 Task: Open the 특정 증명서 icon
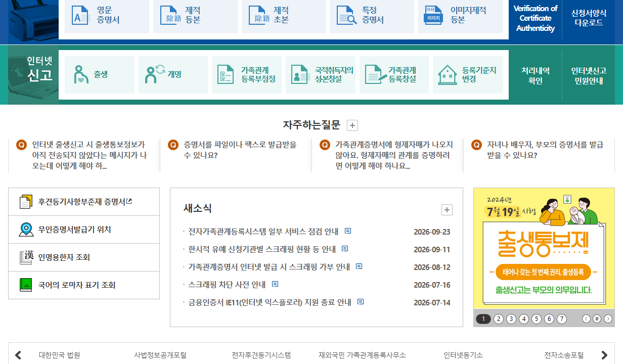[346, 15]
